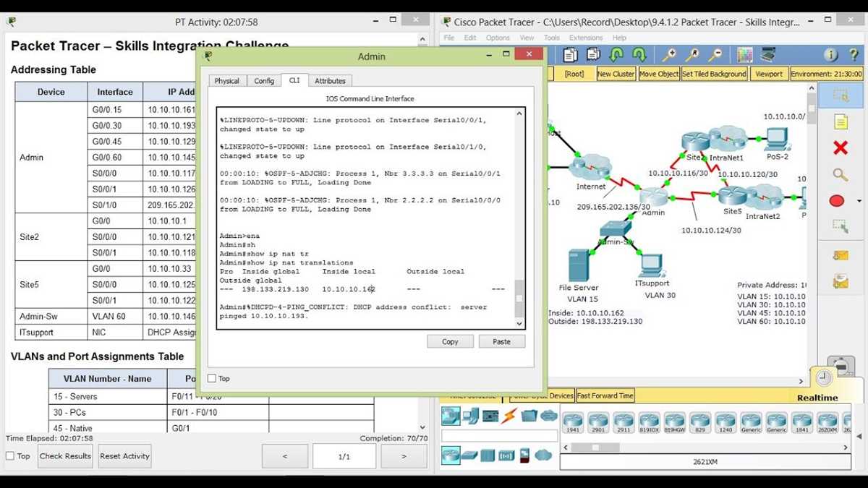Click the Viewport button
Screen dimensions: 868x488
(x=769, y=74)
